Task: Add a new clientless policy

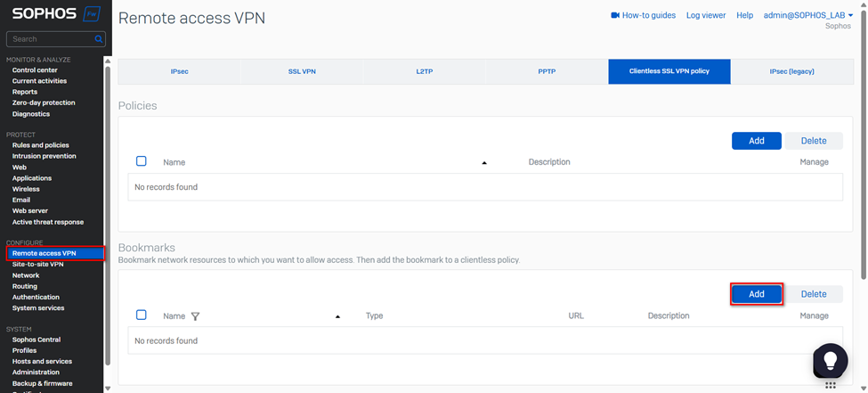Action: point(756,141)
